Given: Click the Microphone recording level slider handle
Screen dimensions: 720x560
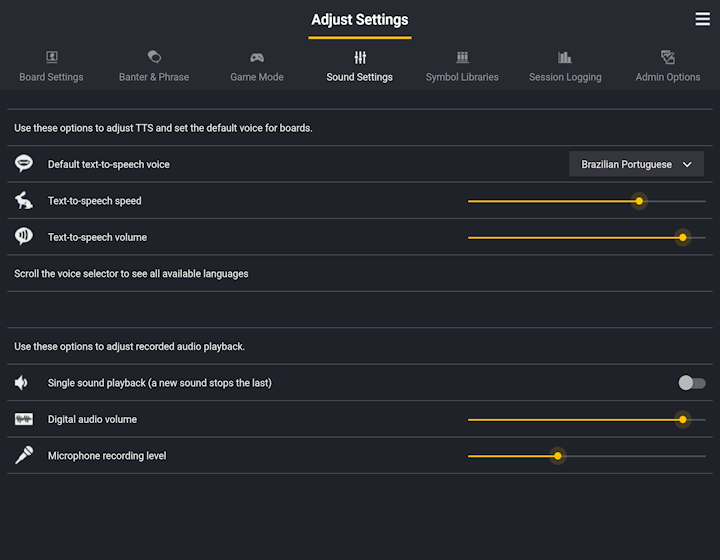Looking at the screenshot, I should [557, 456].
